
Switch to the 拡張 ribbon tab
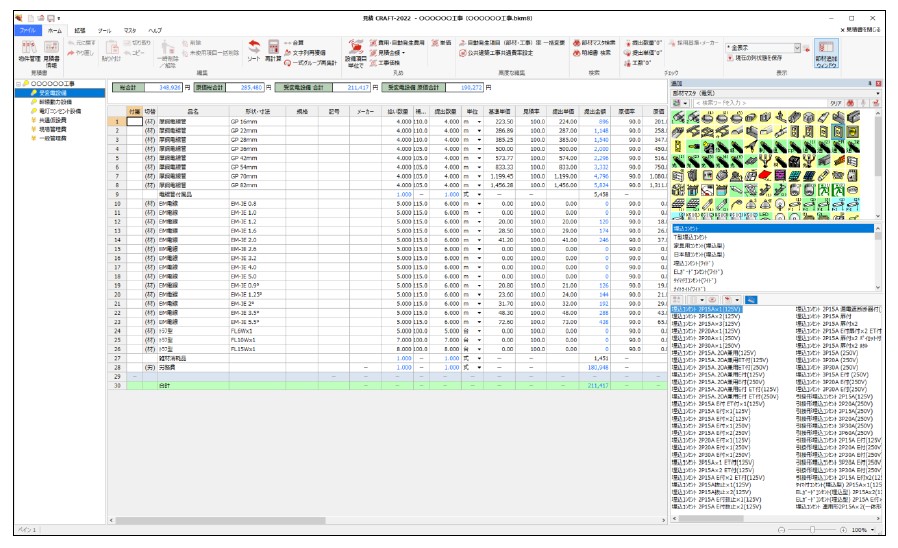[79, 31]
